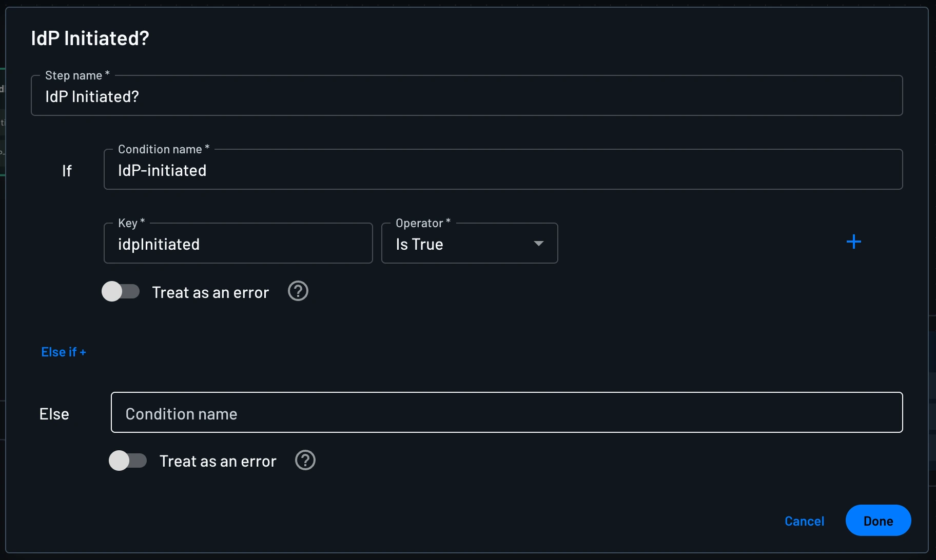The height and width of the screenshot is (560, 936).
Task: Click the question mark icon under the Key field
Action: [298, 291]
